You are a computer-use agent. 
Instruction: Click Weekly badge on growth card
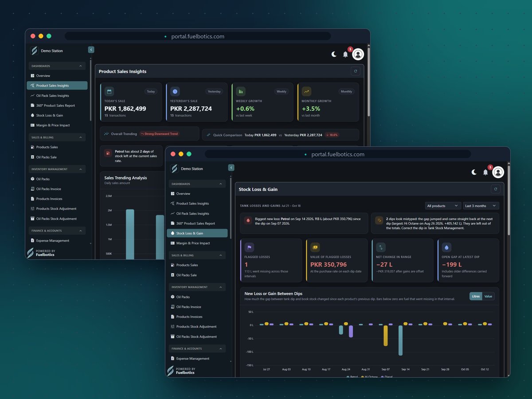point(282,91)
